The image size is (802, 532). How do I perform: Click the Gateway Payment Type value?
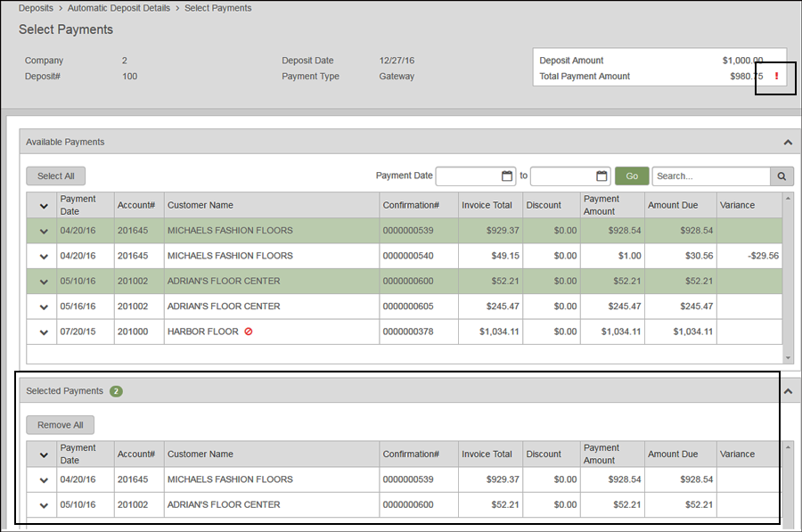(x=397, y=77)
